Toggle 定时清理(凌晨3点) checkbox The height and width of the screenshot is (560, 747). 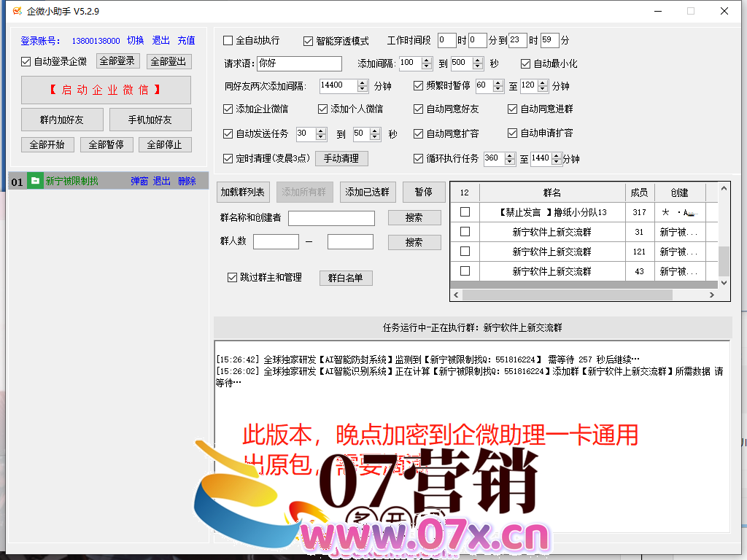tap(228, 158)
